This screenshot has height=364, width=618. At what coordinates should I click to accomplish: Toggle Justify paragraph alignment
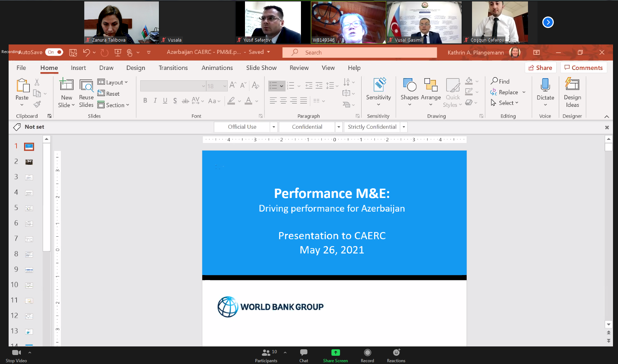(x=303, y=101)
